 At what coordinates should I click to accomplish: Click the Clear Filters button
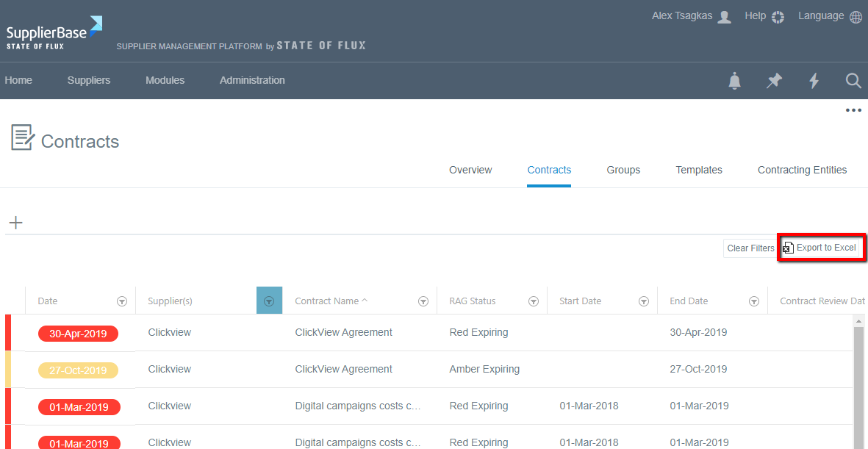[x=750, y=248]
